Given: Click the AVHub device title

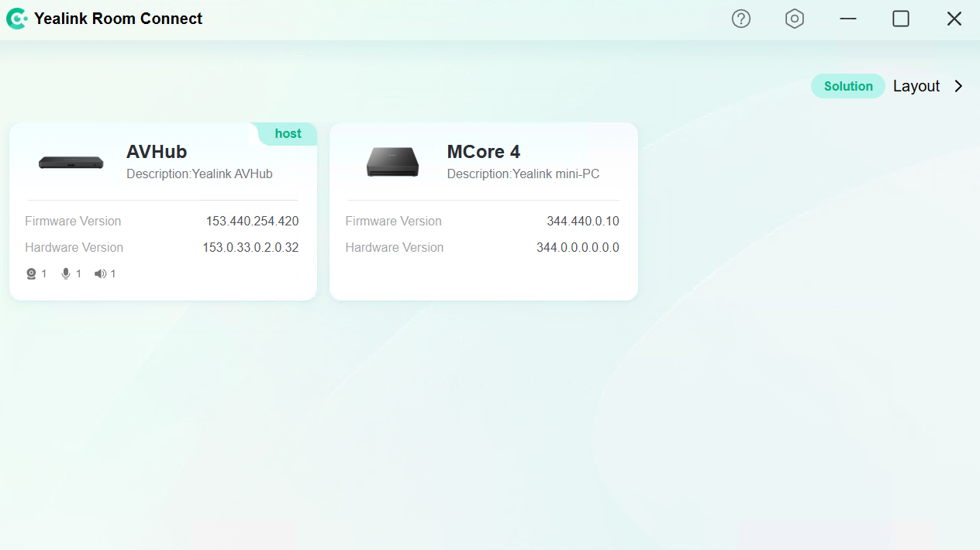Looking at the screenshot, I should click(x=157, y=152).
